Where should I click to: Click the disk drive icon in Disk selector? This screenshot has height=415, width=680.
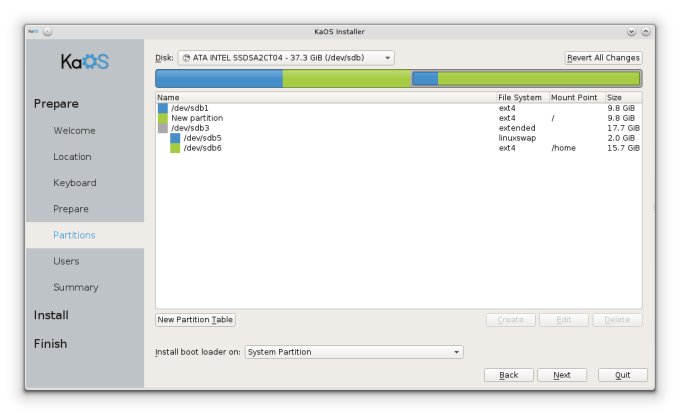186,58
